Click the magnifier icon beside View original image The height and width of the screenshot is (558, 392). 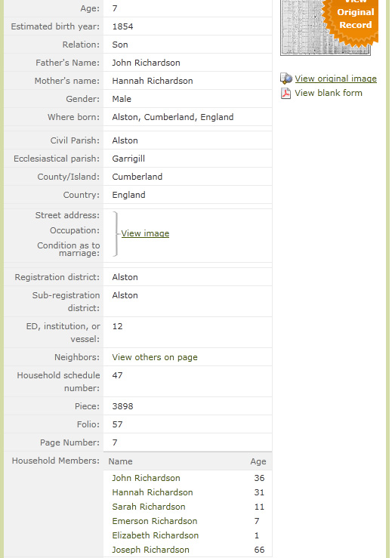tap(286, 79)
